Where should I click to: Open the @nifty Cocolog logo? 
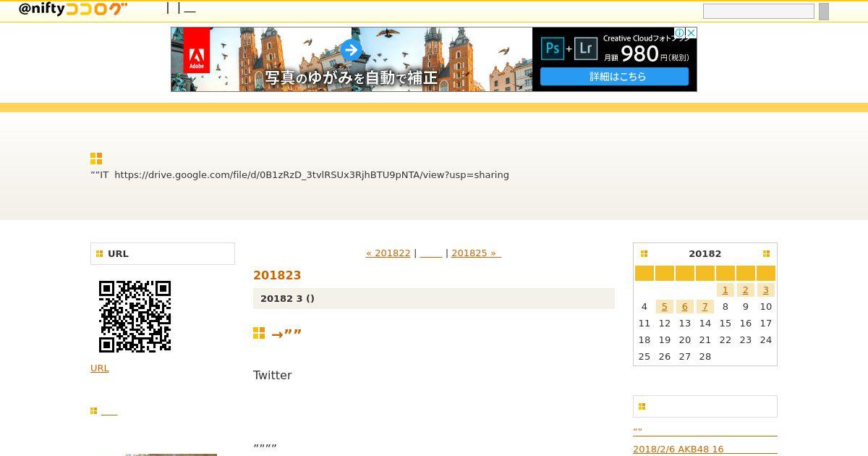coord(73,9)
